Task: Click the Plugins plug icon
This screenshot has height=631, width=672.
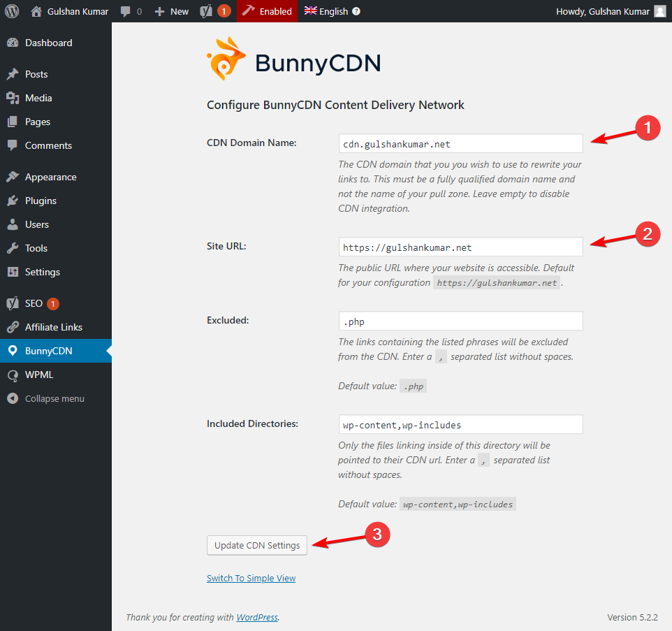Action: (x=13, y=201)
